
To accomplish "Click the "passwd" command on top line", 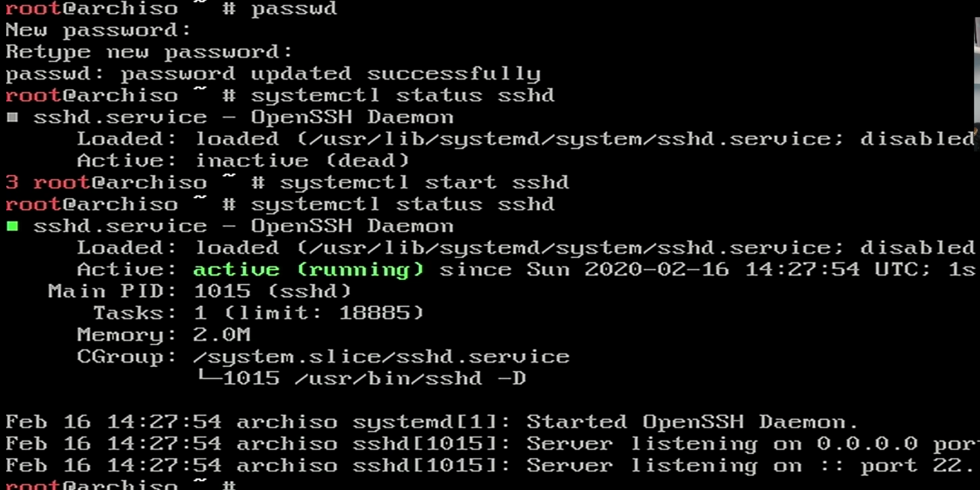I will pos(294,9).
